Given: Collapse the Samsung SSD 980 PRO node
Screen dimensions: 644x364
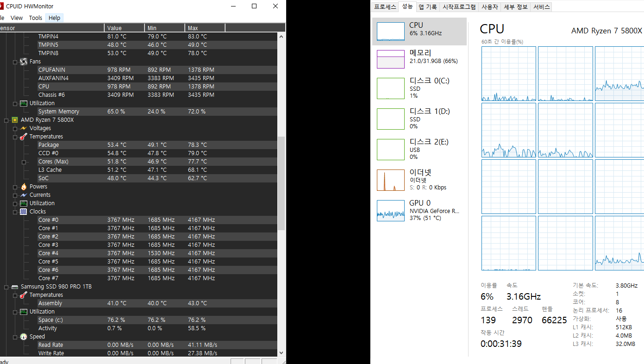Looking at the screenshot, I should click(x=6, y=287).
